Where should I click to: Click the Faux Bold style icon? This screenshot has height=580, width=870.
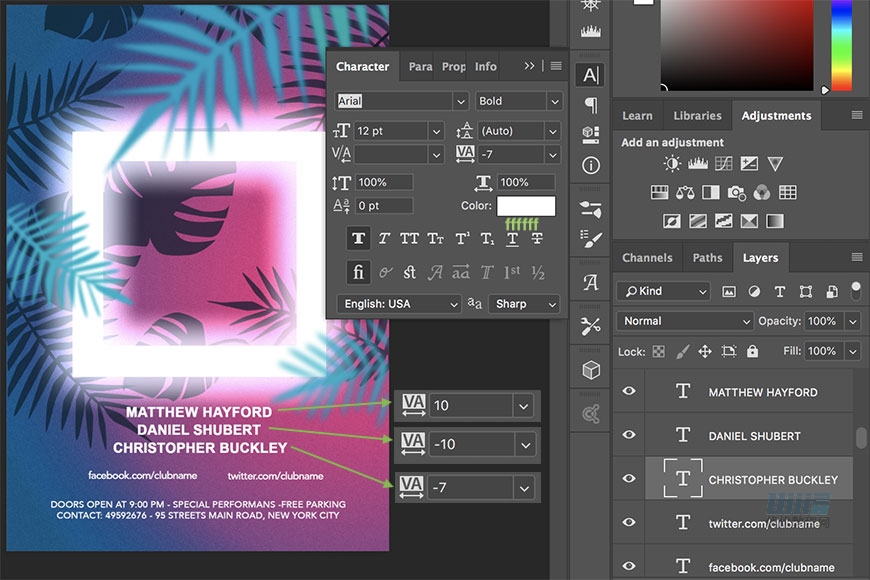pos(357,238)
